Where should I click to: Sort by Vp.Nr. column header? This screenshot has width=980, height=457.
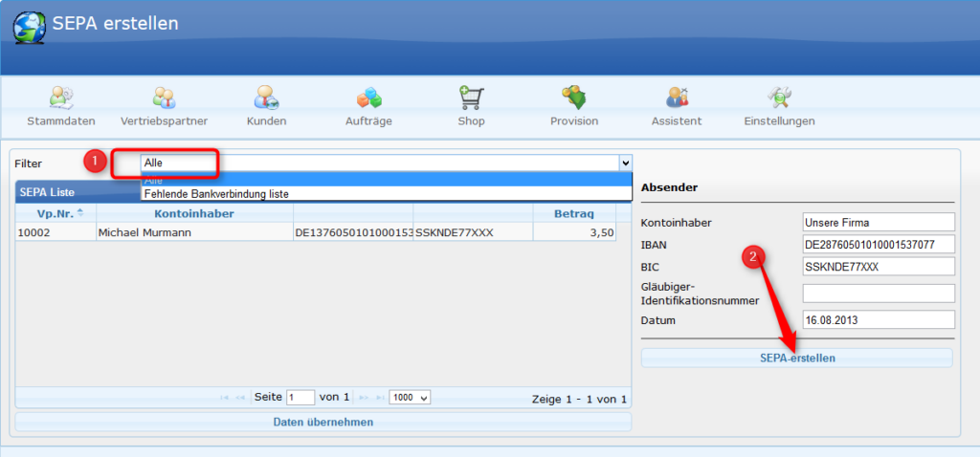tap(56, 213)
